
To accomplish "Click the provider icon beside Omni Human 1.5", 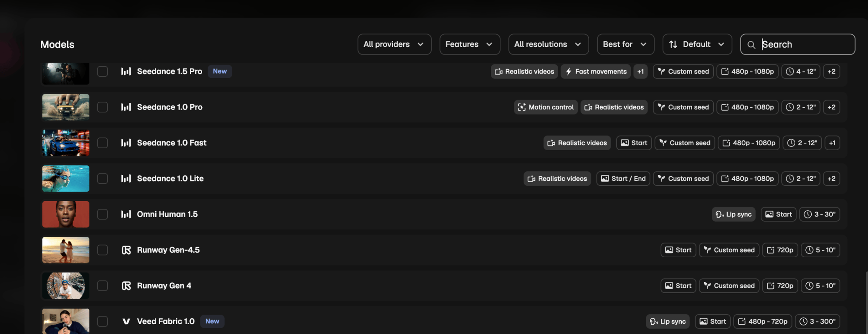I will 126,214.
